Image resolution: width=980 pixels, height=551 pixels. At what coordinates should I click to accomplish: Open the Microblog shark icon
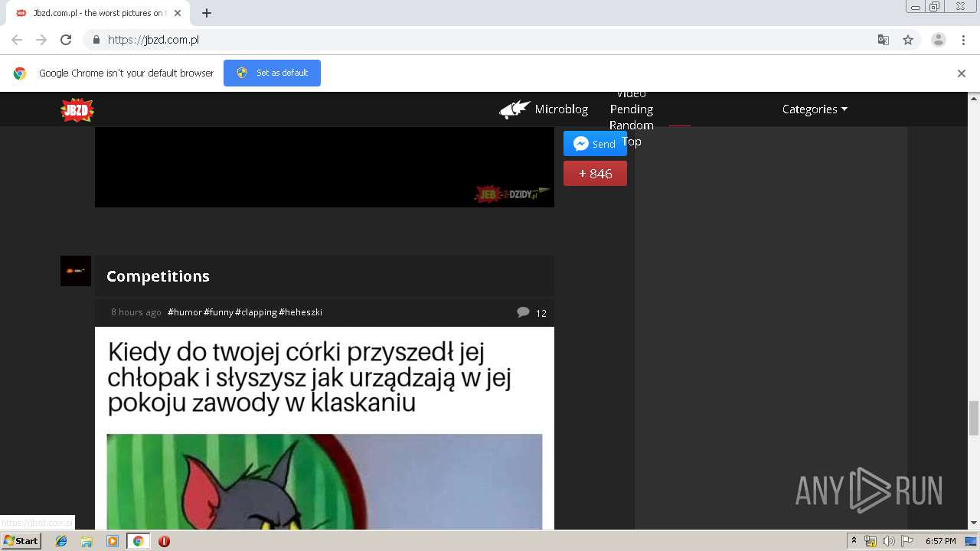point(515,109)
